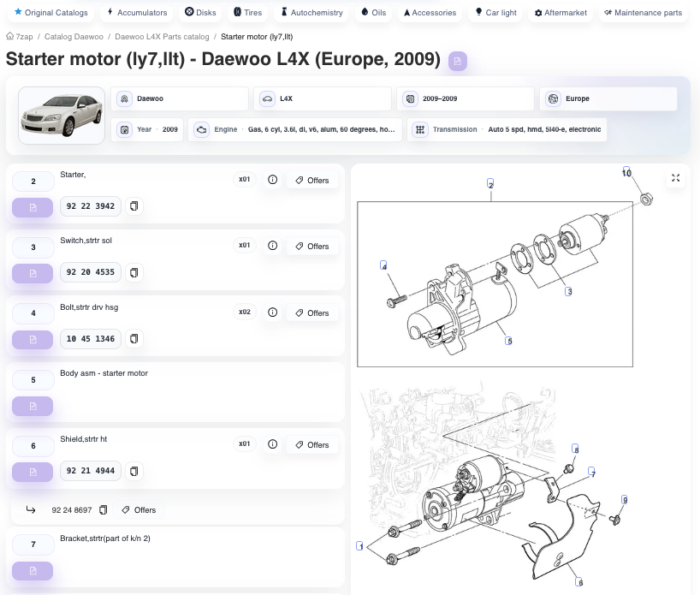Select part number 92 22 3942
Image resolution: width=700 pixels, height=595 pixels.
(91, 206)
